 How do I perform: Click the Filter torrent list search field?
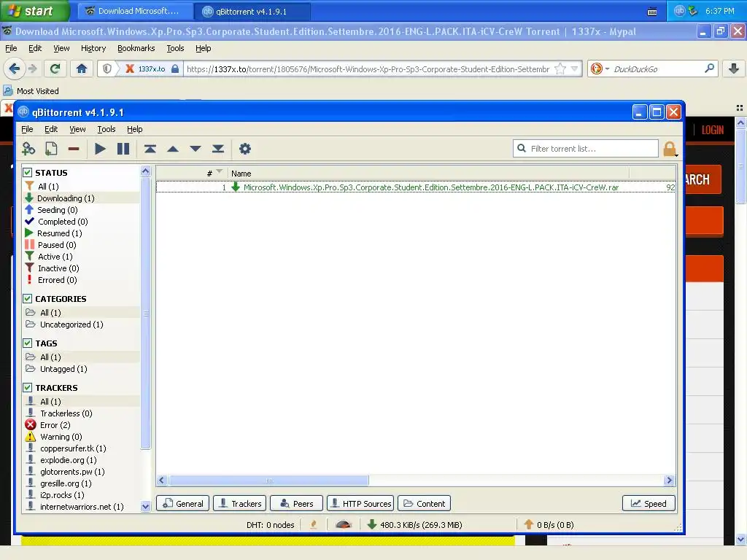point(586,149)
